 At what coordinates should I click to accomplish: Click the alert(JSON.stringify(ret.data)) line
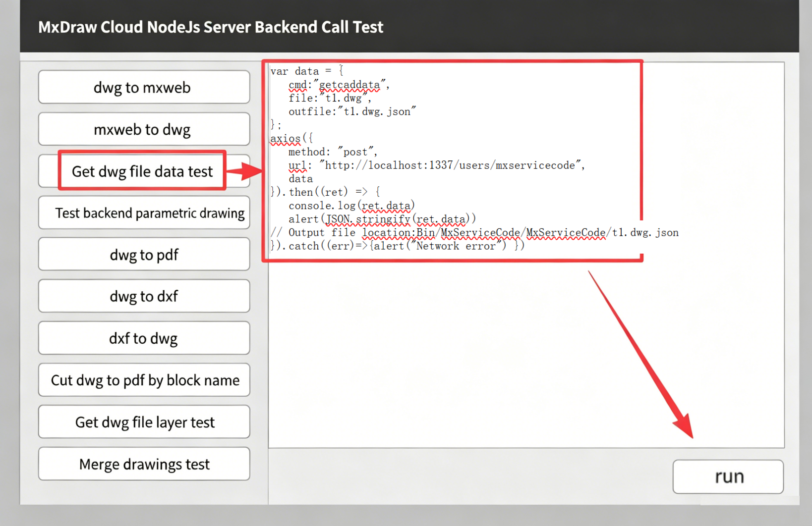click(x=382, y=219)
